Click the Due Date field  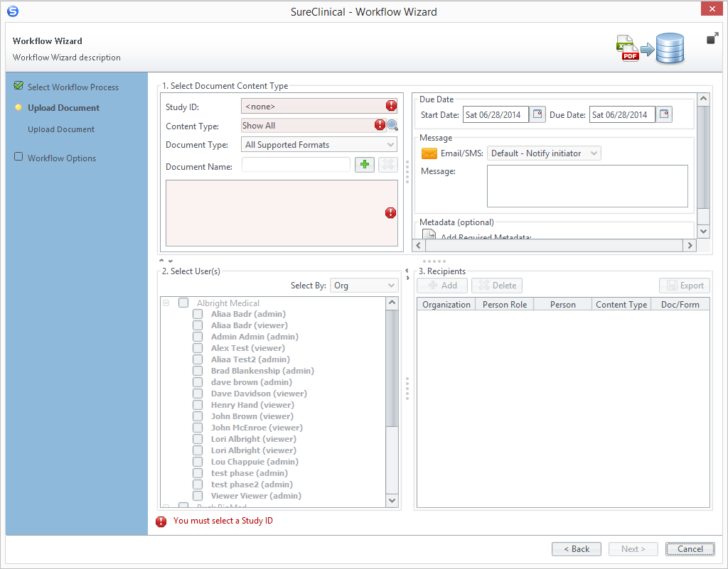[x=622, y=114]
